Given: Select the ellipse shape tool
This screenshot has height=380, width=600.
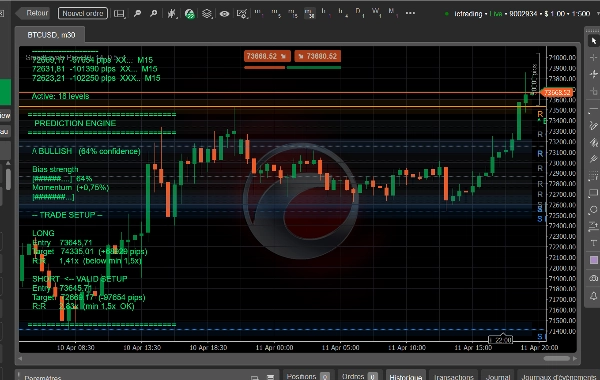Looking at the screenshot, I should click(x=593, y=210).
